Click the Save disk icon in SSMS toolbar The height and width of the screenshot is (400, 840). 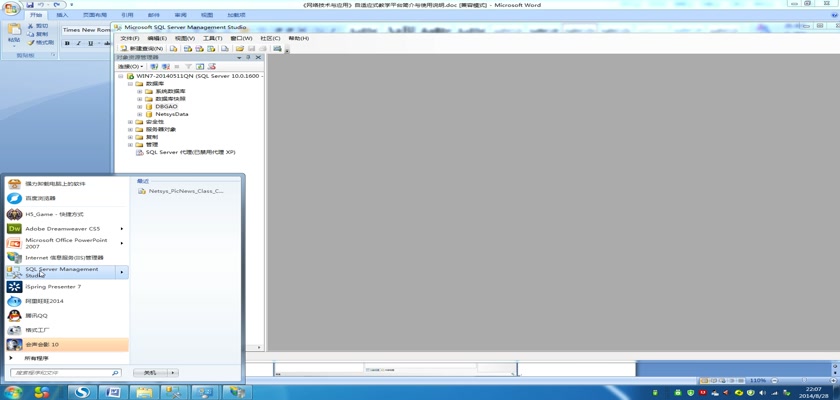pyautogui.click(x=251, y=48)
